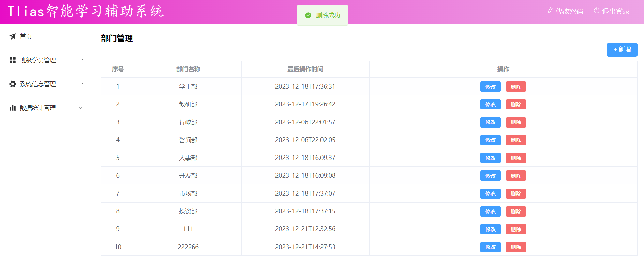The image size is (644, 268).
Task: Click timestamp 2023-12-21T14:27:53
Action: (x=305, y=247)
